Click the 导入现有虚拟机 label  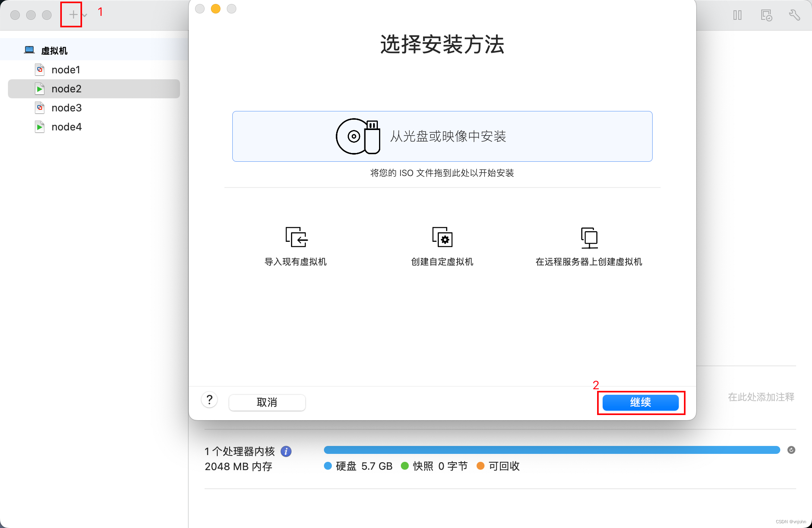[x=295, y=262]
